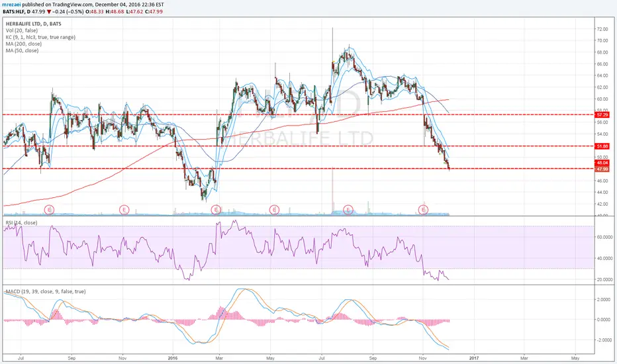The image size is (617, 364).
Task: Select the 47.99 last price label
Action: 602,169
